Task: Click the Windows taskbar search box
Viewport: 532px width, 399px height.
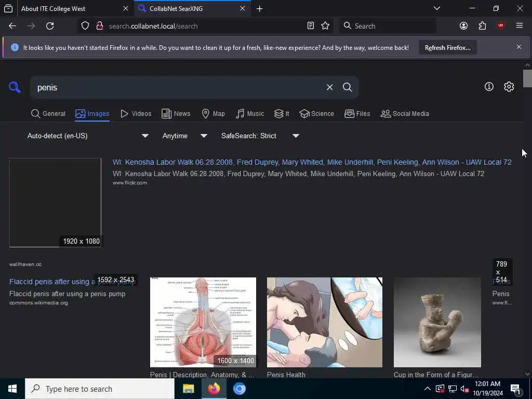Action: pos(100,389)
